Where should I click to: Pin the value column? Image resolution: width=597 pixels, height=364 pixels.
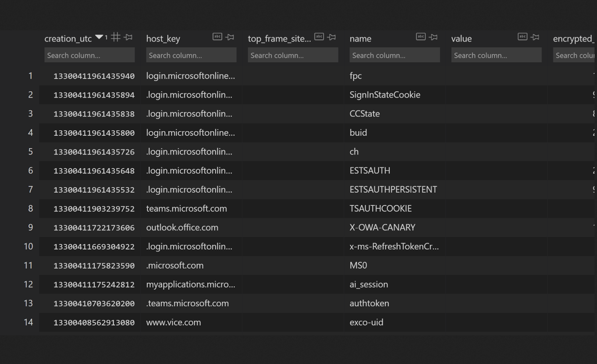(535, 37)
